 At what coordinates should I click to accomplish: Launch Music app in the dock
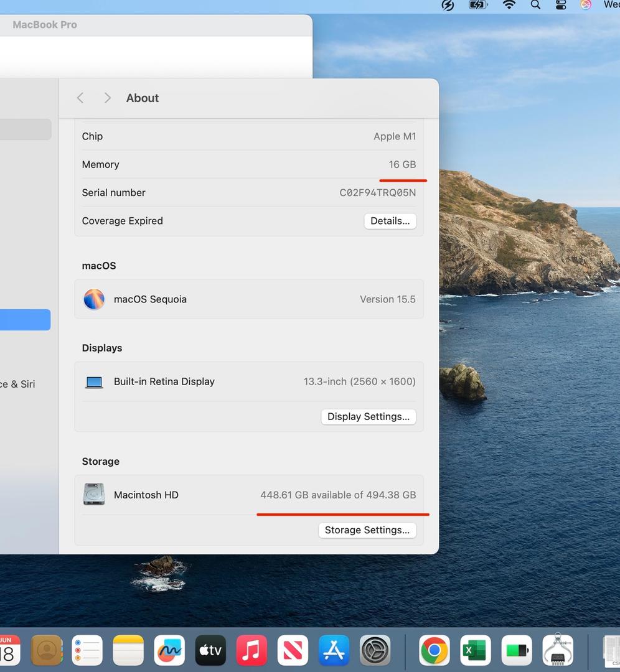pos(251,651)
